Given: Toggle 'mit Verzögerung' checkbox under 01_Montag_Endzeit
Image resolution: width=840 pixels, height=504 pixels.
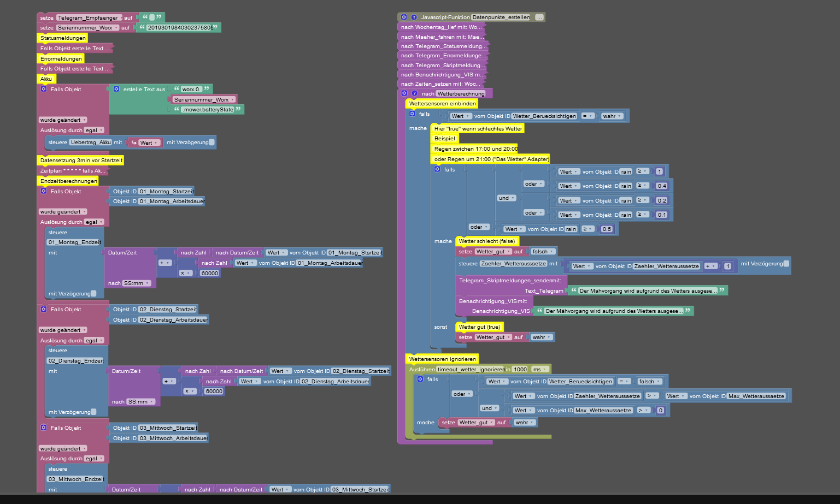Looking at the screenshot, I should click(93, 294).
